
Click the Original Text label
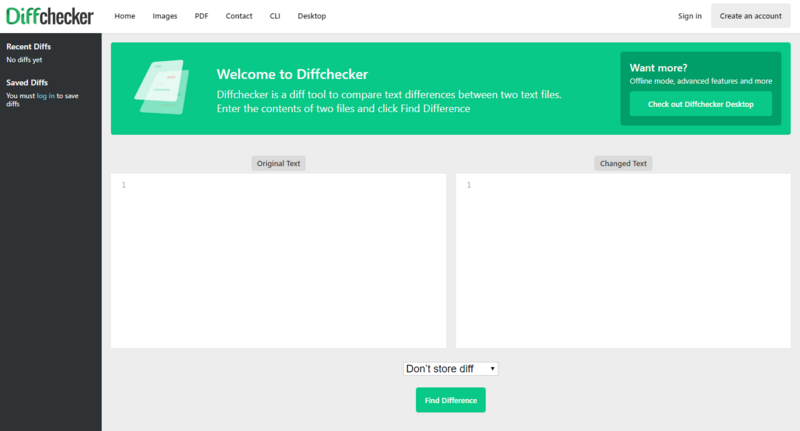point(279,163)
